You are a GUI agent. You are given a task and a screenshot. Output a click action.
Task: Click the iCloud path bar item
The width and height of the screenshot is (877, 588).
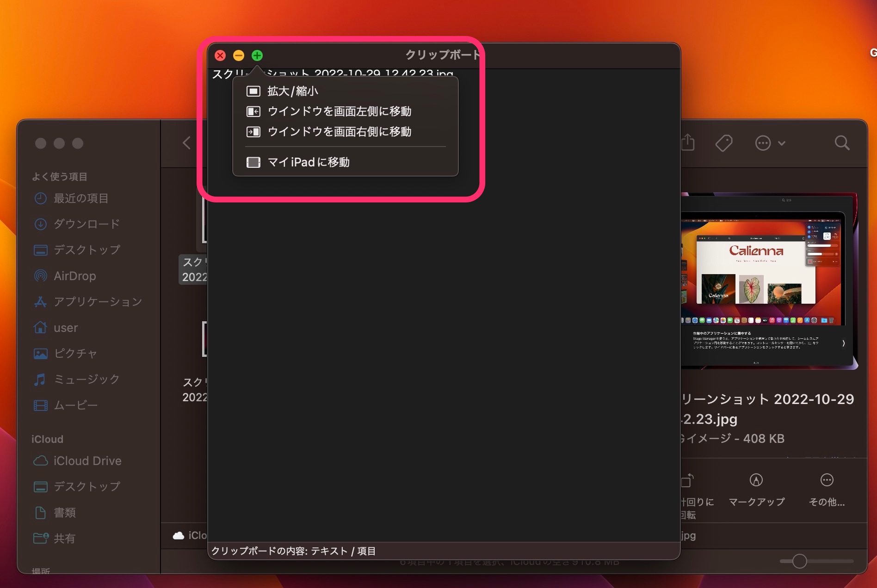pos(190,535)
